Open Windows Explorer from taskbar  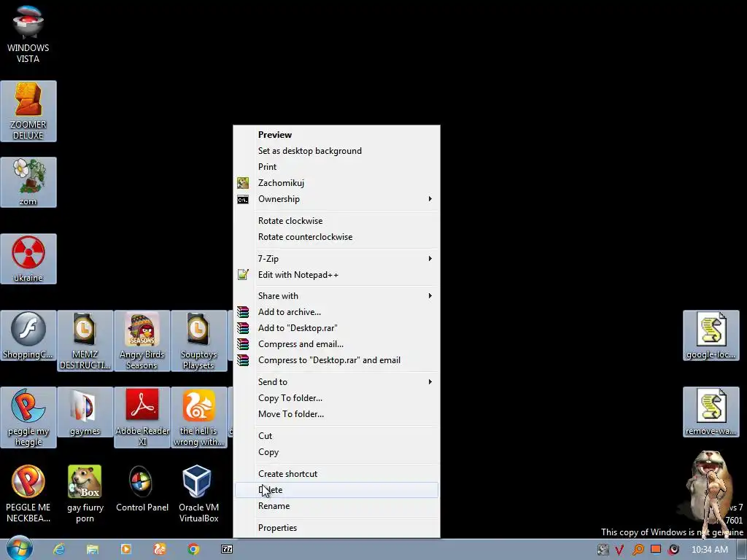pyautogui.click(x=93, y=549)
